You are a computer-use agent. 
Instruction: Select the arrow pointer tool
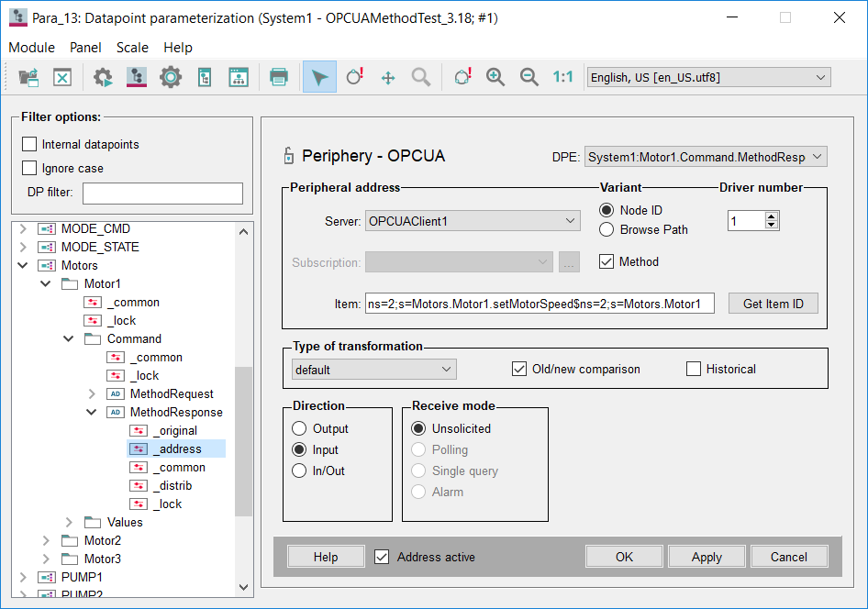click(319, 77)
